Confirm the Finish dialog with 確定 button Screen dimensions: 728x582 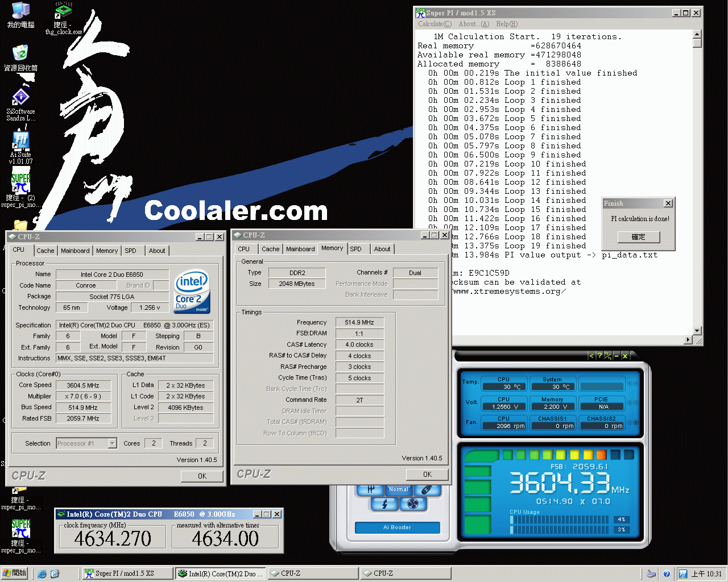pyautogui.click(x=638, y=237)
